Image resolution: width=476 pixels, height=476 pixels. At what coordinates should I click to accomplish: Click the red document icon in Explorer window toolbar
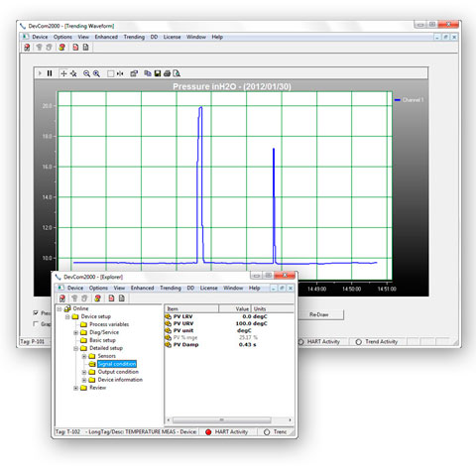[112, 298]
